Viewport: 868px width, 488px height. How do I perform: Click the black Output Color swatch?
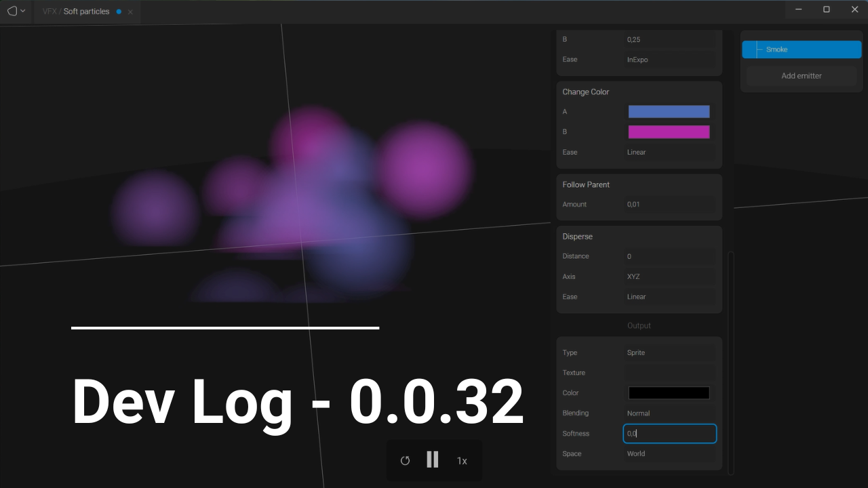pos(669,392)
